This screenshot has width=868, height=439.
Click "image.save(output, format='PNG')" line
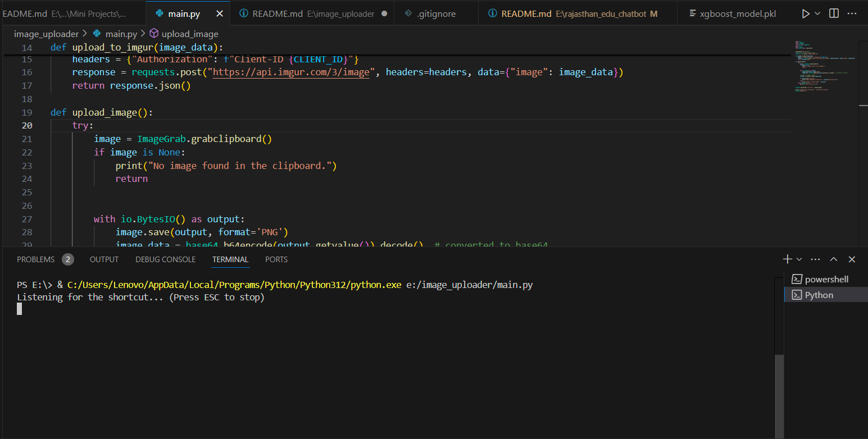click(202, 232)
